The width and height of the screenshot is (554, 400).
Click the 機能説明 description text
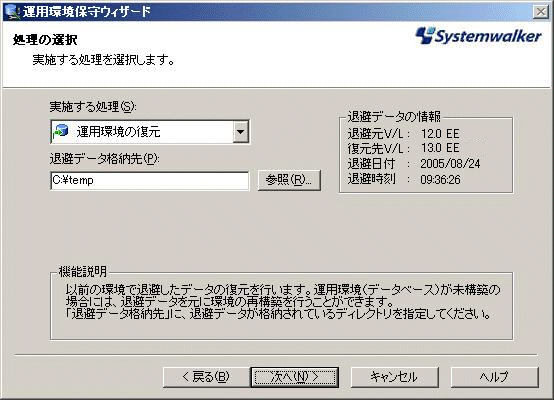[283, 302]
